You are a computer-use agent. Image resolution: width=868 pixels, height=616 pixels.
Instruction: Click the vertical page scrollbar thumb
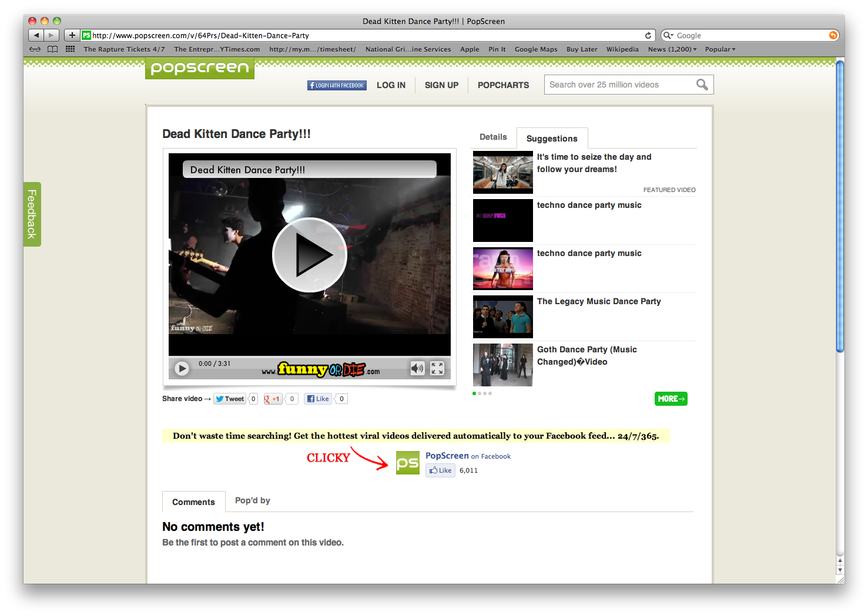[840, 207]
